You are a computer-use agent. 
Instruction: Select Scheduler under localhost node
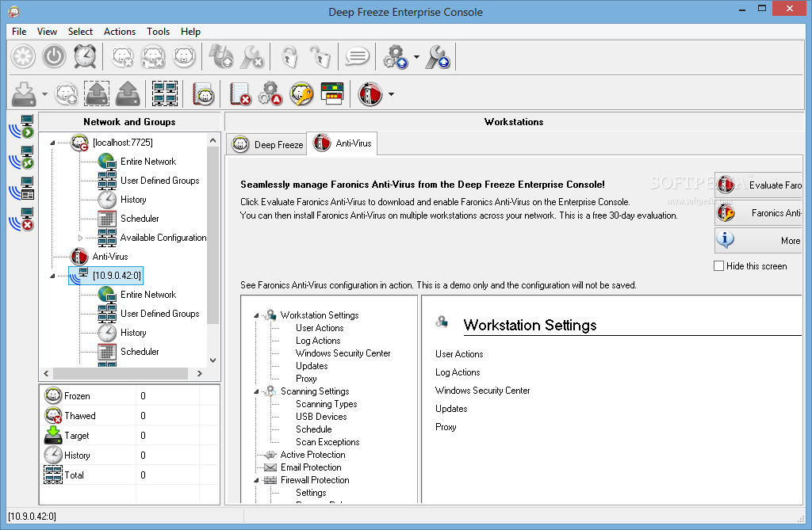[x=140, y=219]
